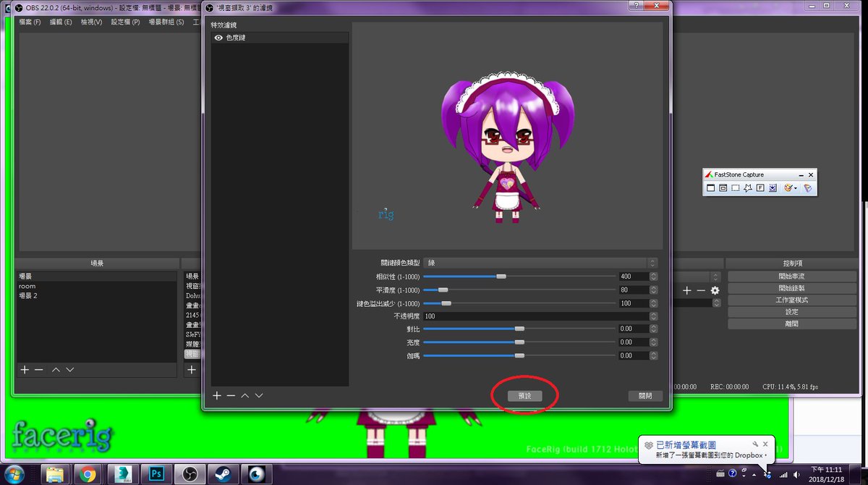868x485 pixels.
Task: Adjust the 鍵色溢出減少 slider
Action: pos(519,303)
